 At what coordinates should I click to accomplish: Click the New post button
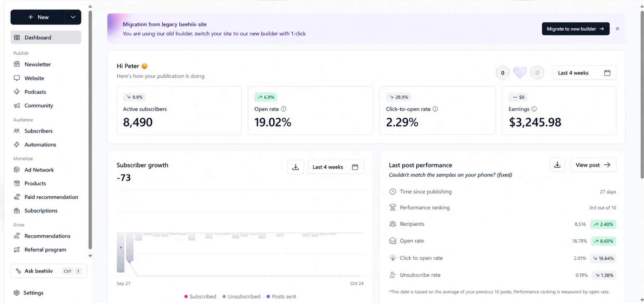pos(38,17)
